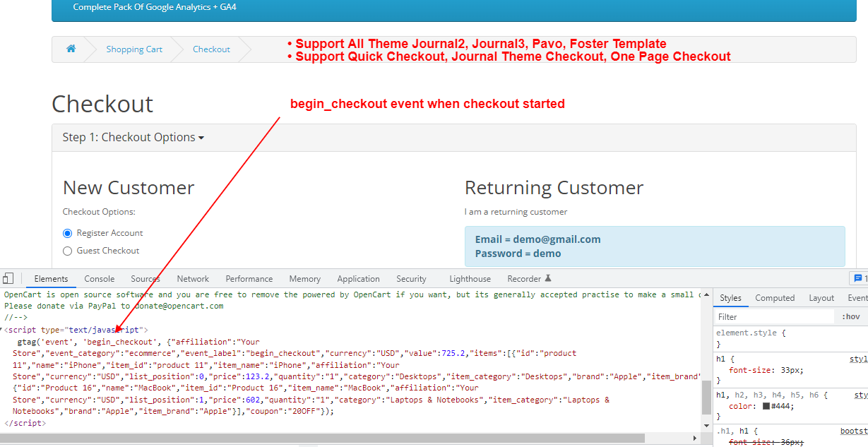
Task: Select the Register Account radio button
Action: click(68, 233)
